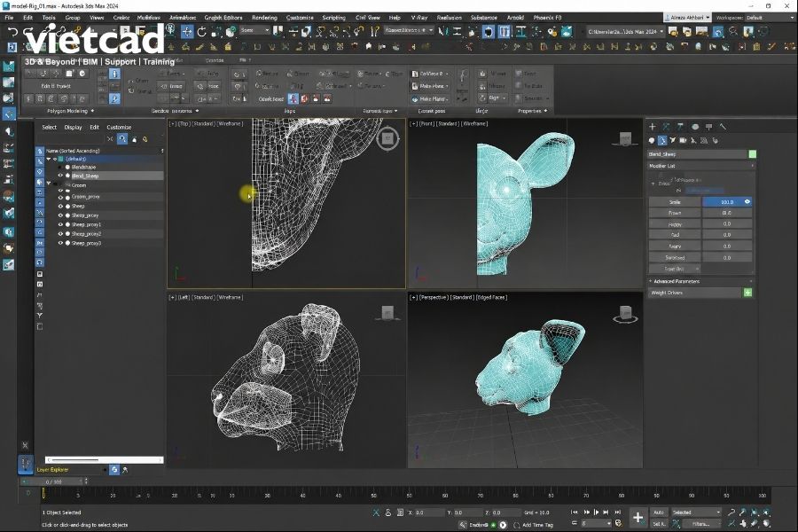Expand the Polygon Modeling panel arrow

click(x=92, y=111)
